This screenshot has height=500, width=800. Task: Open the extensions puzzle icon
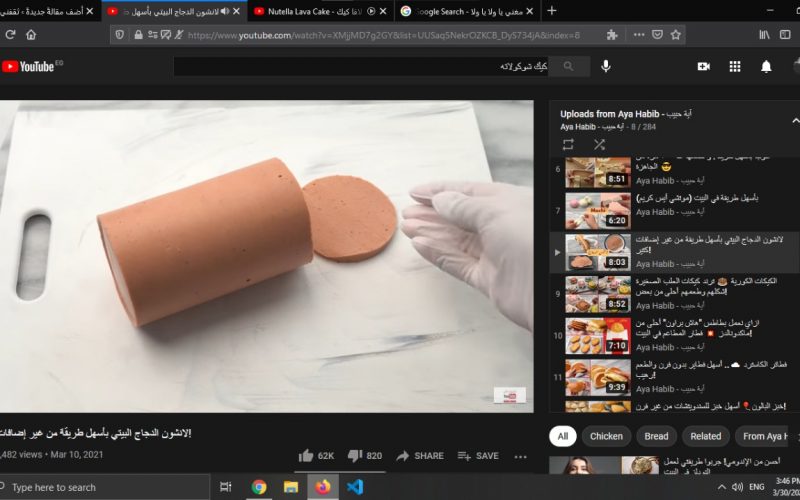(x=612, y=35)
